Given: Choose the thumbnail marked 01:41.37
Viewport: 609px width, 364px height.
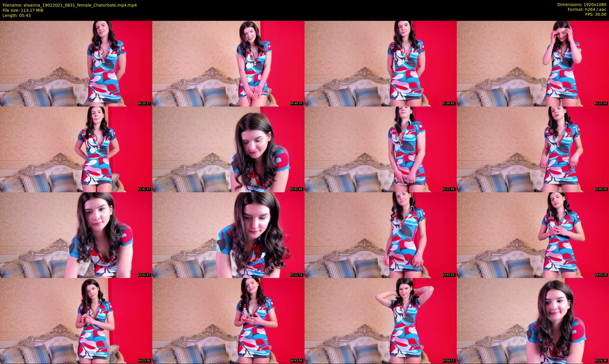Looking at the screenshot, I should click(x=76, y=149).
